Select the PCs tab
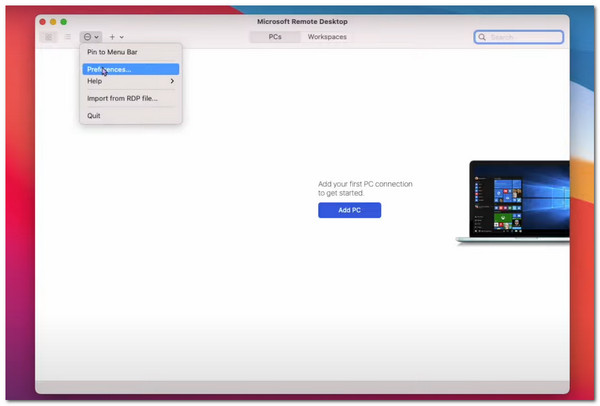Screen dimensions: 600x406 [x=275, y=37]
